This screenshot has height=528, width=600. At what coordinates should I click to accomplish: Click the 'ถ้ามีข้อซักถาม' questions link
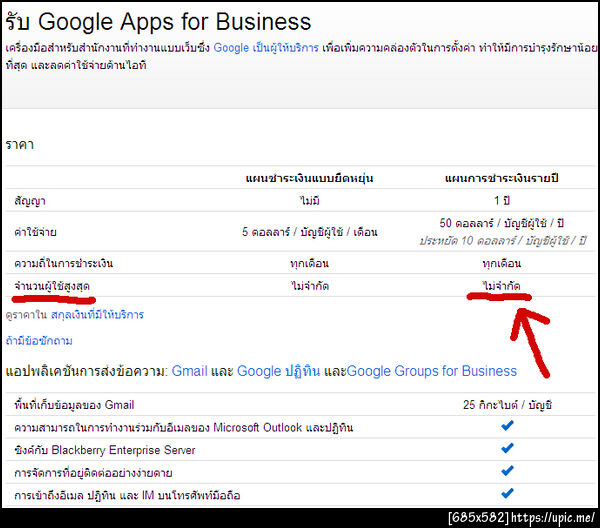click(39, 341)
